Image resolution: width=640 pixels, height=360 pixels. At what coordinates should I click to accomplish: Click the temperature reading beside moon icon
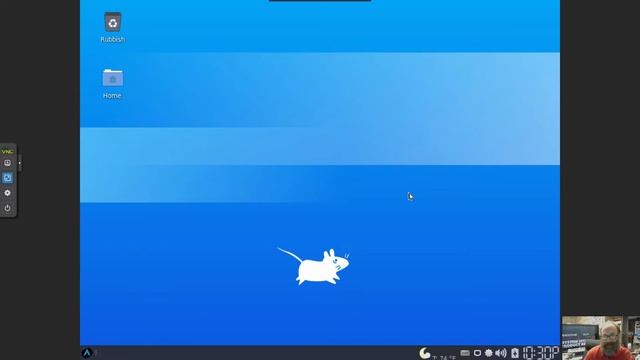[444, 358]
